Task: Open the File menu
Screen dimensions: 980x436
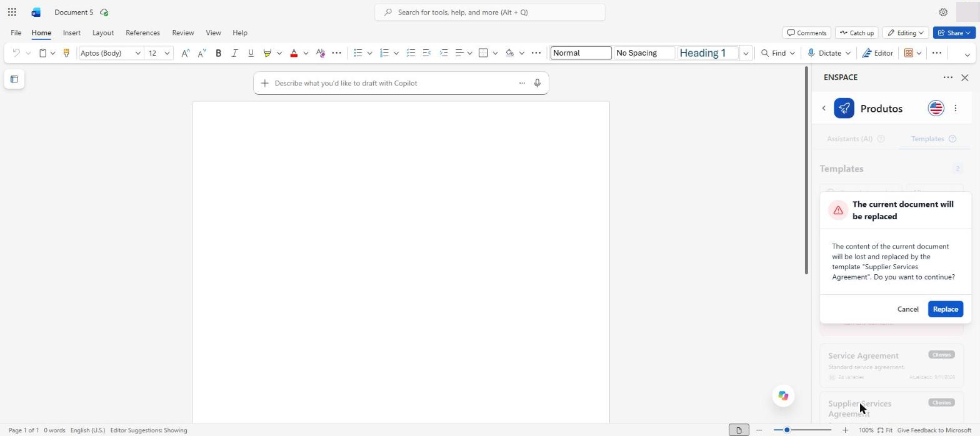Action: 16,32
